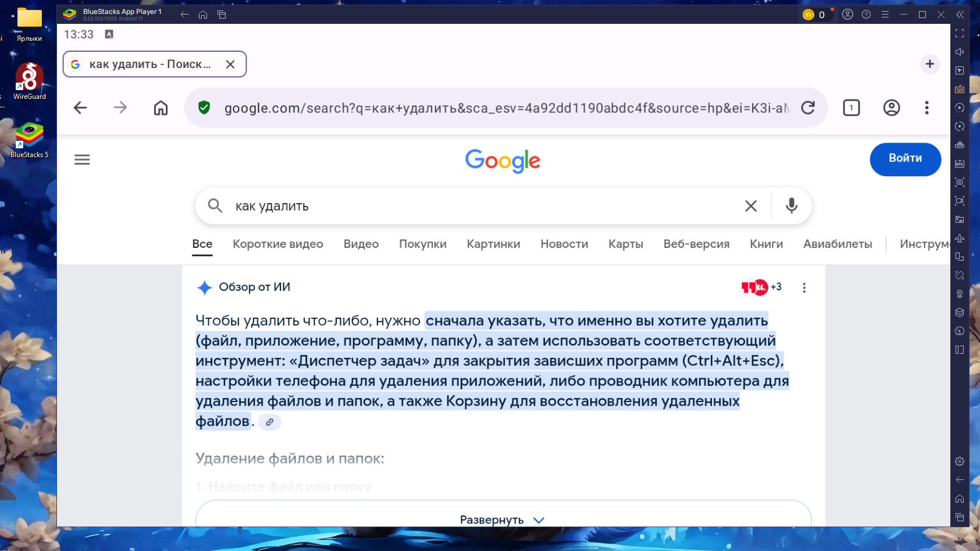The image size is (980, 551).
Task: Open the browser profile account icon
Action: (891, 108)
